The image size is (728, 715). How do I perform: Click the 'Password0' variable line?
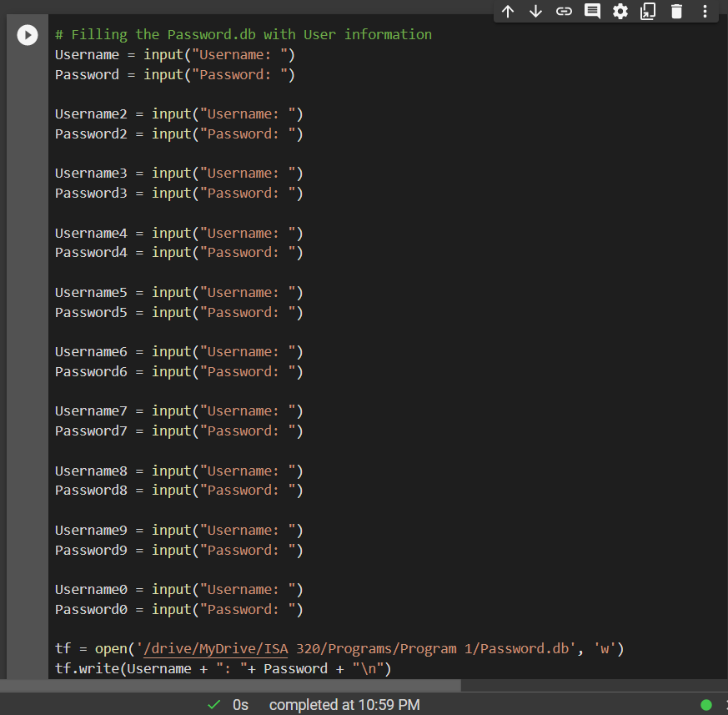point(178,610)
